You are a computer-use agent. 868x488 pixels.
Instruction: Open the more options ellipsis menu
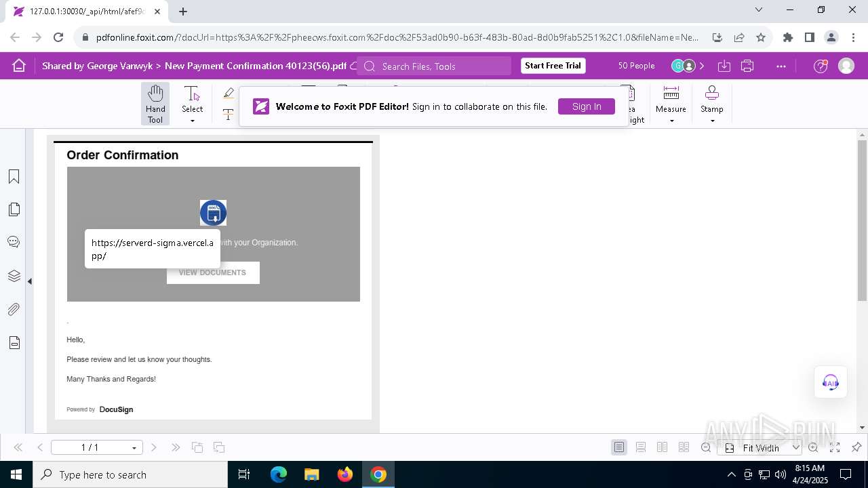pyautogui.click(x=781, y=66)
